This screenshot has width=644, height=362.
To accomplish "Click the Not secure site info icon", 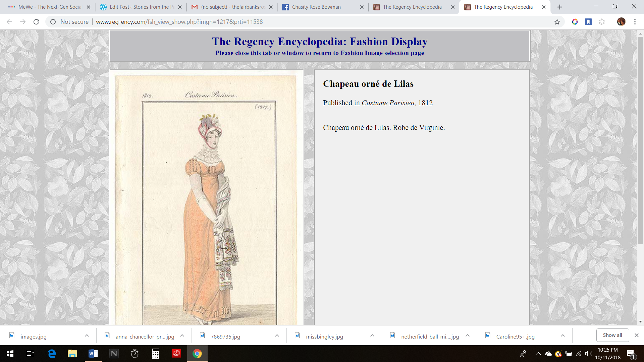I will (x=53, y=22).
